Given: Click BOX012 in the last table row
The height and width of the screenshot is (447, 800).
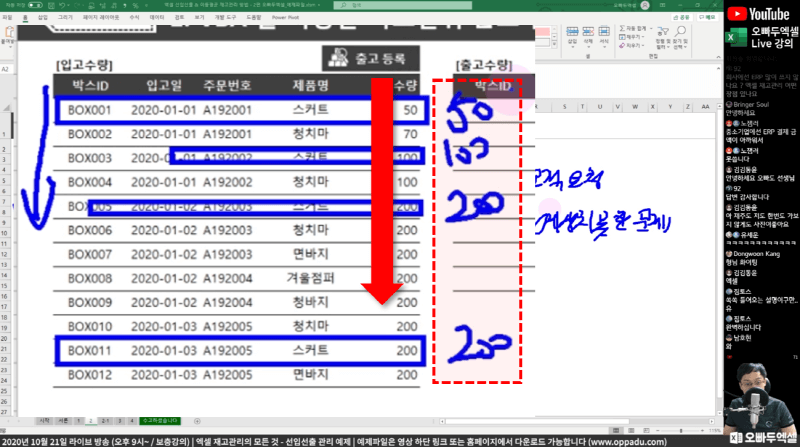Looking at the screenshot, I should click(90, 375).
